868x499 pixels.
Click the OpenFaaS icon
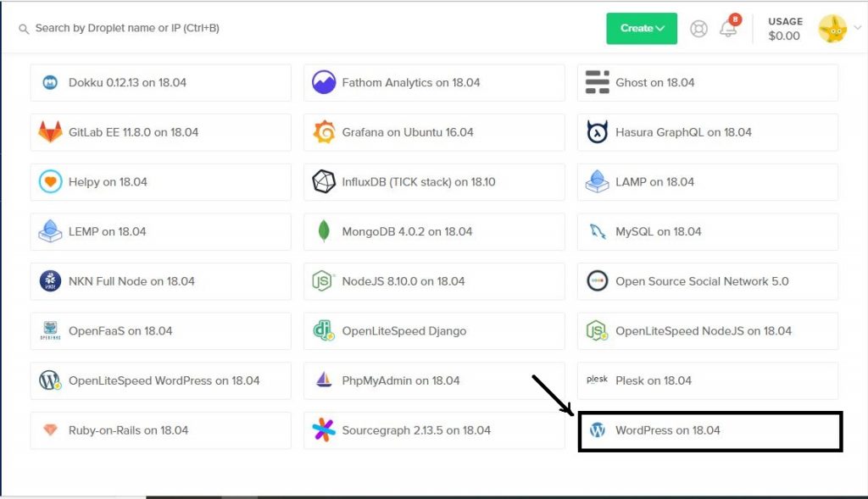click(x=50, y=330)
